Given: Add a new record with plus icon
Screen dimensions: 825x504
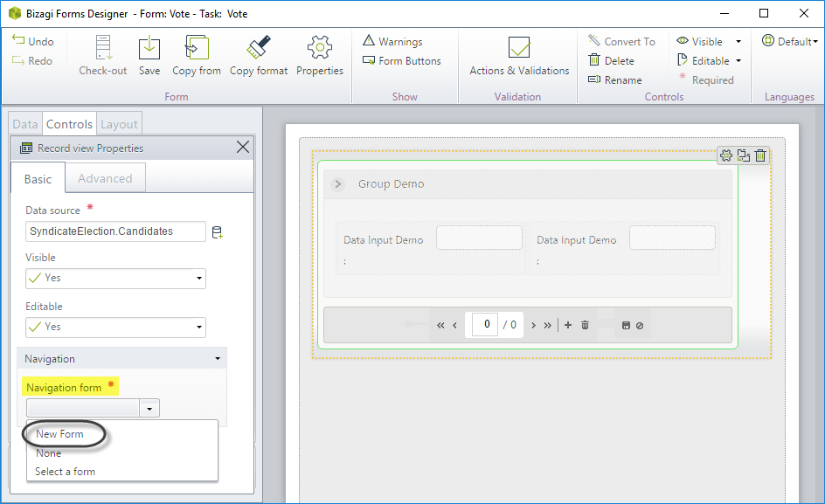Looking at the screenshot, I should 568,325.
